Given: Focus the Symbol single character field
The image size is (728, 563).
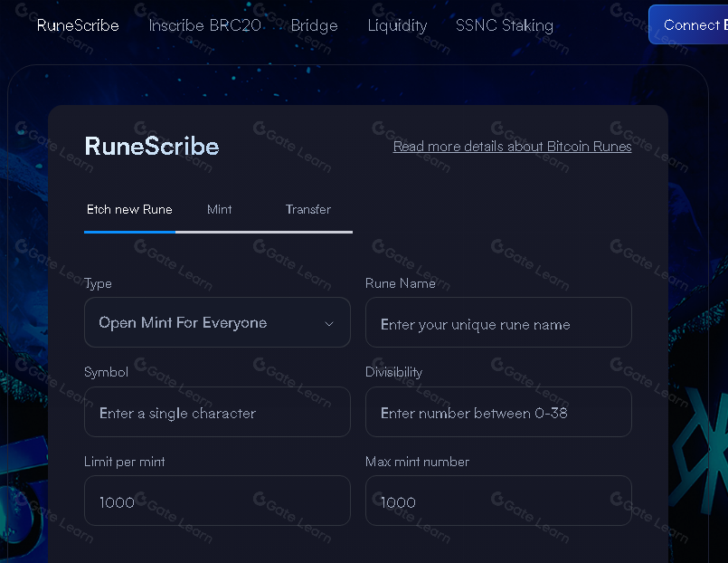Looking at the screenshot, I should 217,412.
